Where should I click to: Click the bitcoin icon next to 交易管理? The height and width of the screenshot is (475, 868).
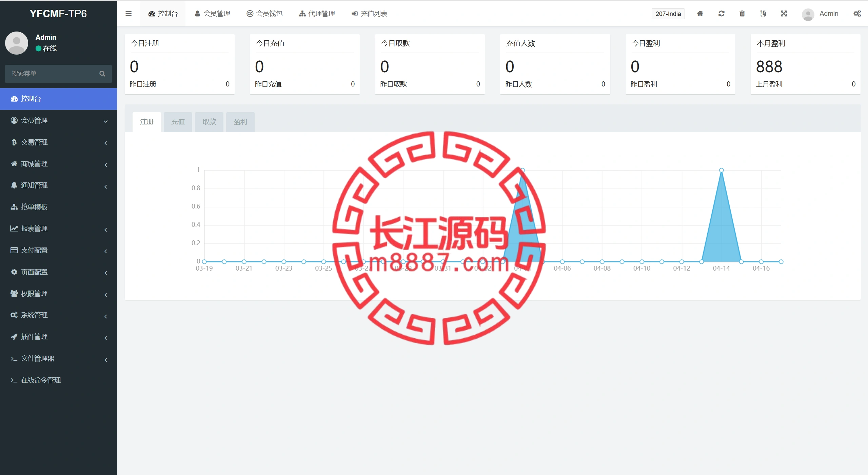14,142
